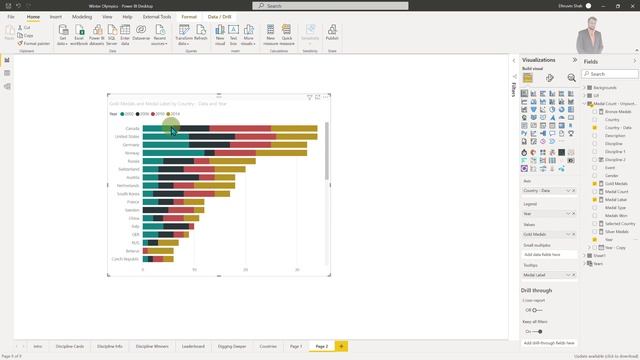Image resolution: width=640 pixels, height=360 pixels.
Task: Expand the UI table in Fields
Action: [x=584, y=96]
